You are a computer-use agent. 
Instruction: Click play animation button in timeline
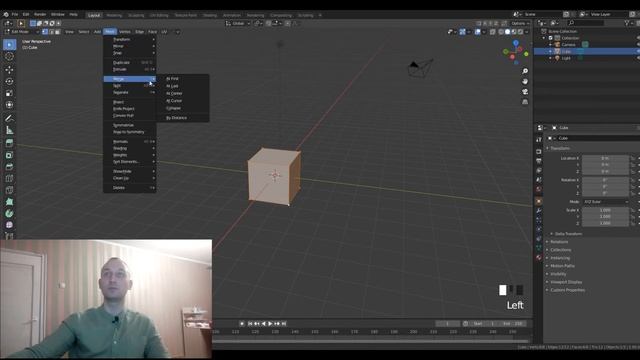(x=270, y=324)
